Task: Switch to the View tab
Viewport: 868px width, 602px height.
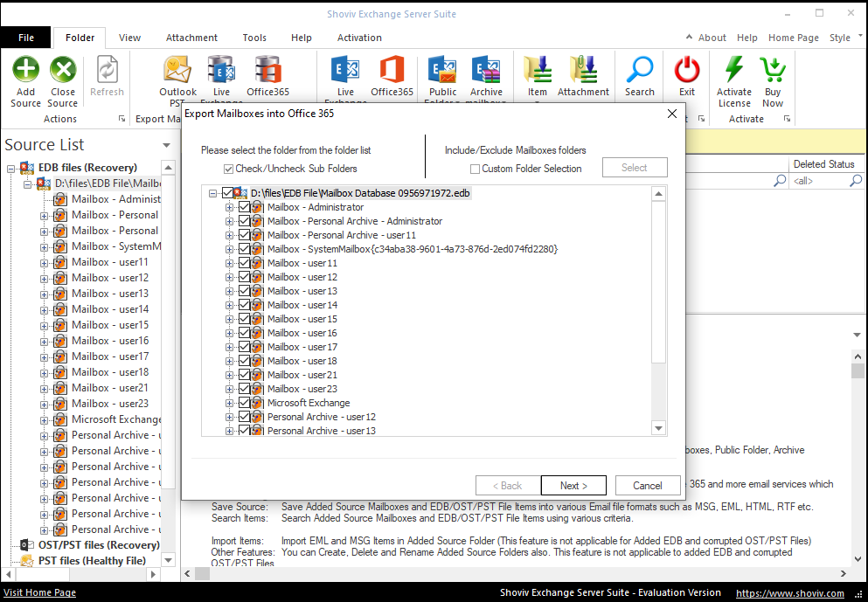Action: 129,38
